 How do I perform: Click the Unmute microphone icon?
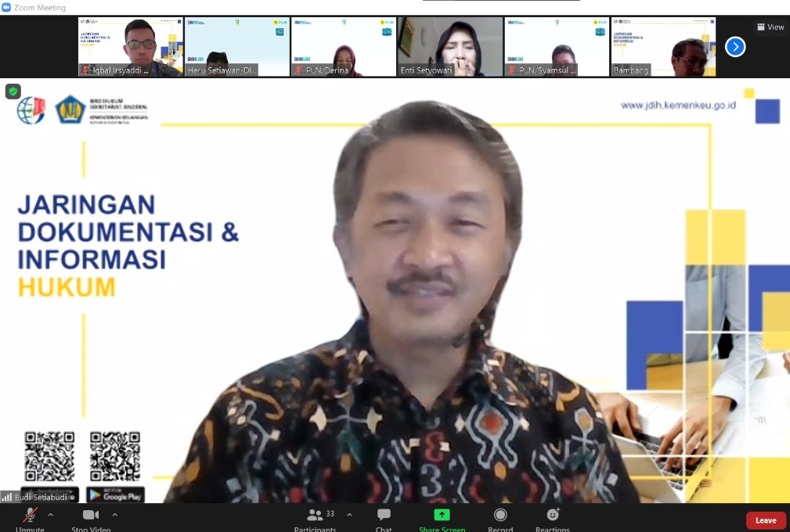[x=31, y=516]
